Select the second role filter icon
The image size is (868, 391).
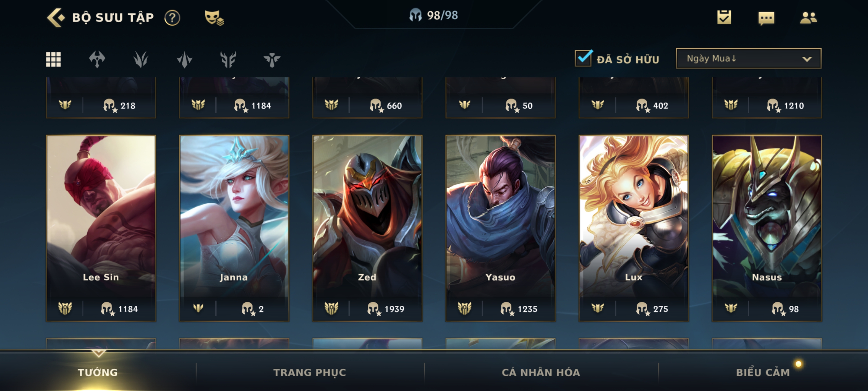tap(141, 60)
